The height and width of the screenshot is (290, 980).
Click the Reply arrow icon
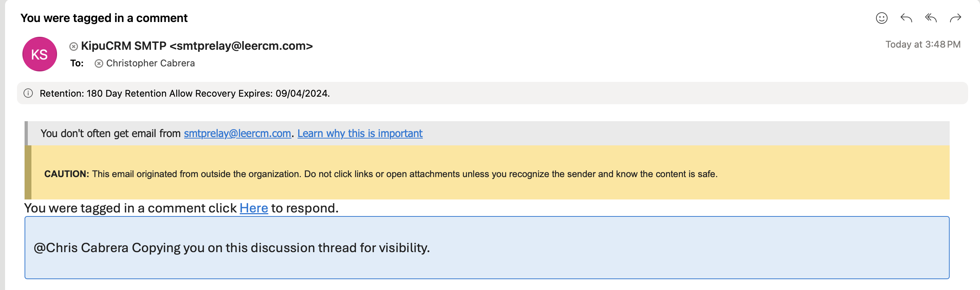(x=906, y=18)
